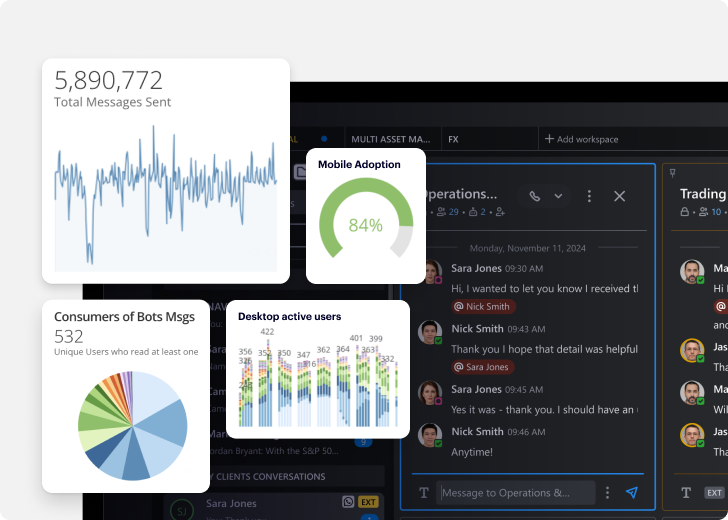The width and height of the screenshot is (728, 520).
Task: Open text formatting in Operations chat
Action: pyautogui.click(x=424, y=493)
